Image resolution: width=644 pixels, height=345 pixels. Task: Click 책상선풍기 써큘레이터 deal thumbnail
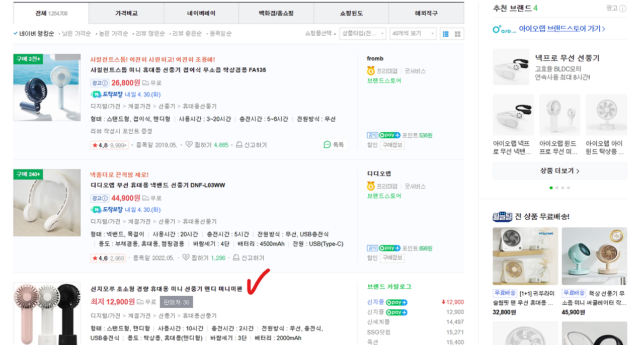(x=594, y=256)
